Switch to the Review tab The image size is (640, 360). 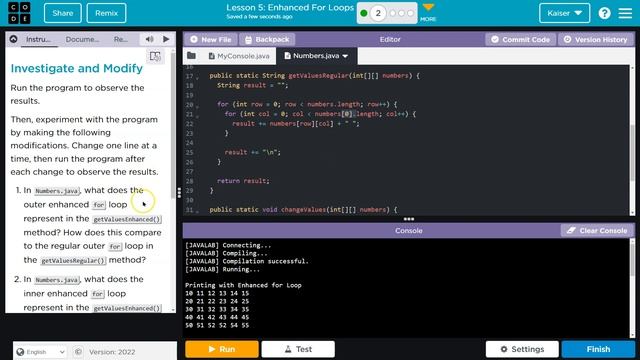pos(120,39)
